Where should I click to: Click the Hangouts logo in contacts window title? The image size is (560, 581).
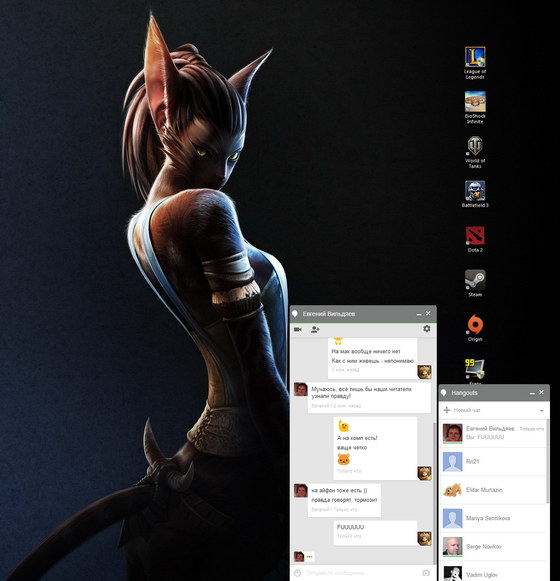[x=444, y=393]
